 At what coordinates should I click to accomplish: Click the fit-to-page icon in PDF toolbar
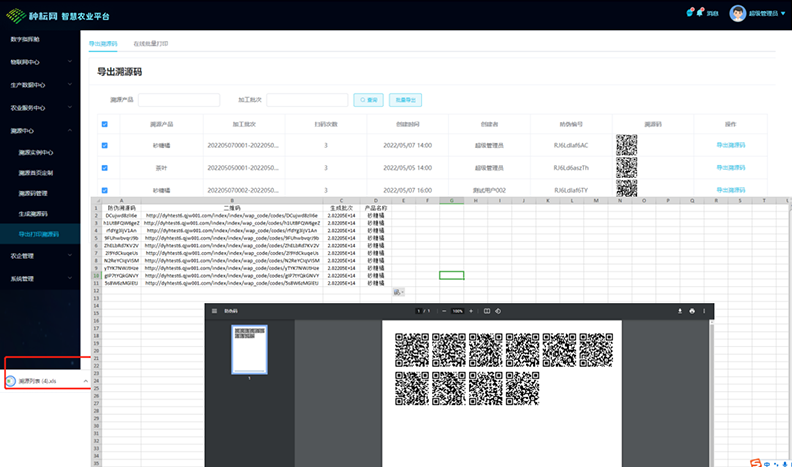click(x=487, y=311)
